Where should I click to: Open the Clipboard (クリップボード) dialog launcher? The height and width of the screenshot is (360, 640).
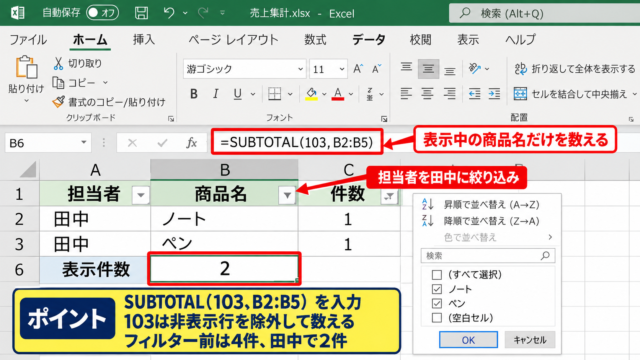point(171,119)
